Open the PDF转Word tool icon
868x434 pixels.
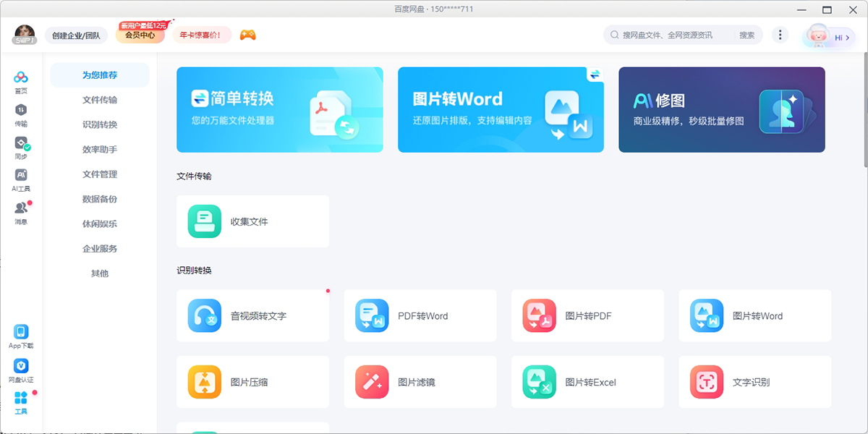(x=372, y=316)
